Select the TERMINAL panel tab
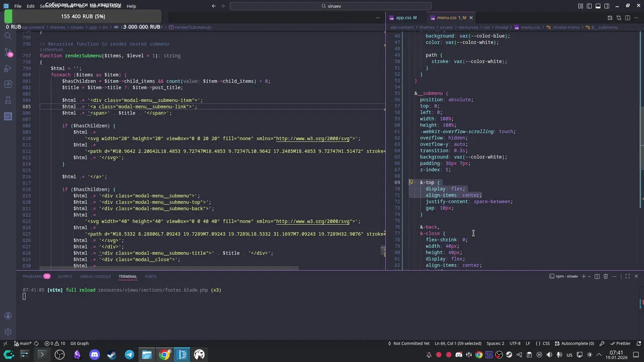The width and height of the screenshot is (644, 362). coord(128,277)
